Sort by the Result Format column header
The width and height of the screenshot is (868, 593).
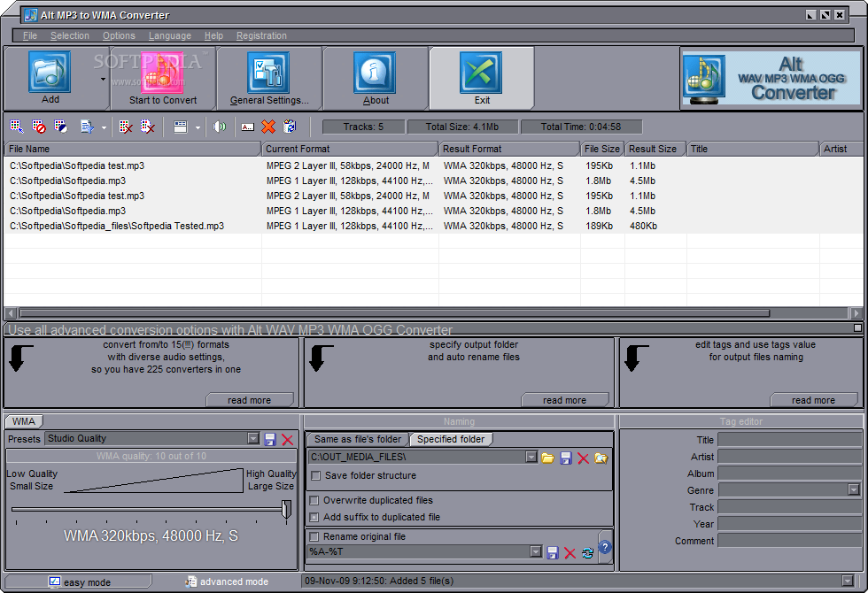click(x=508, y=149)
